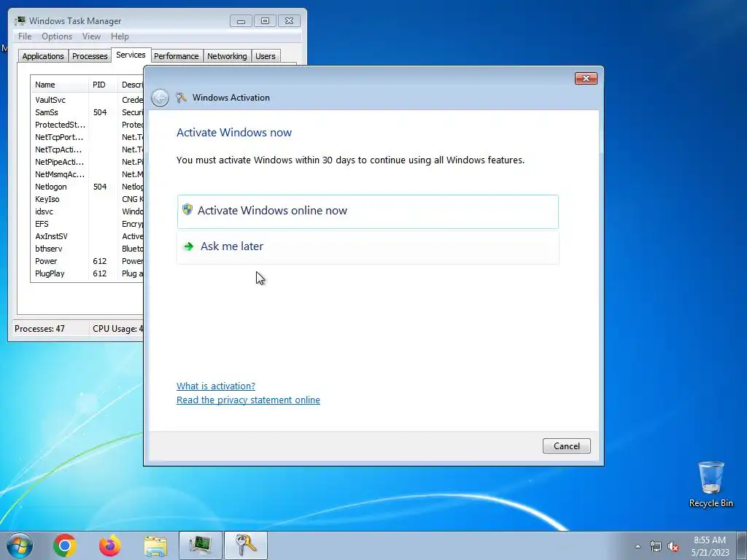Choose Activate Windows online now
This screenshot has height=560, width=747.
point(368,211)
